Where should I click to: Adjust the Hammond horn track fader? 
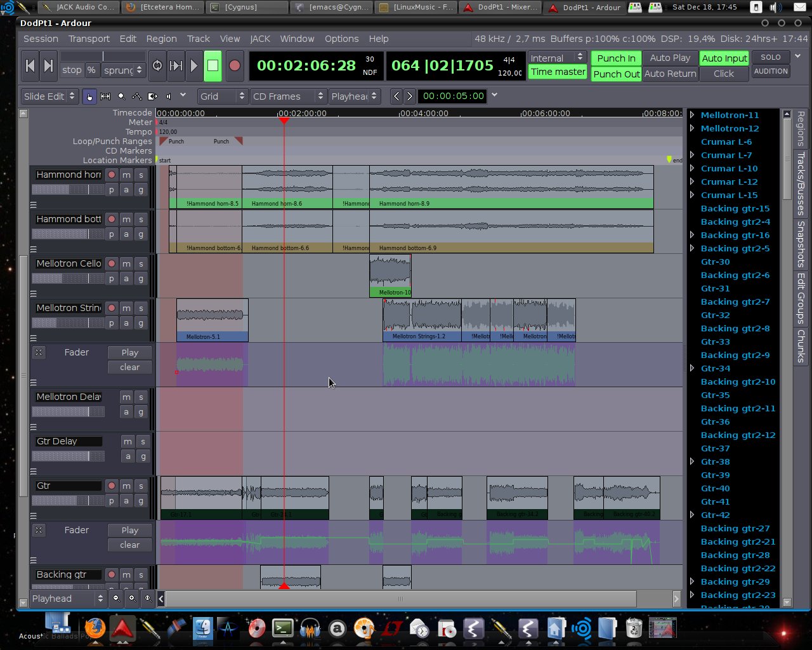pos(68,189)
